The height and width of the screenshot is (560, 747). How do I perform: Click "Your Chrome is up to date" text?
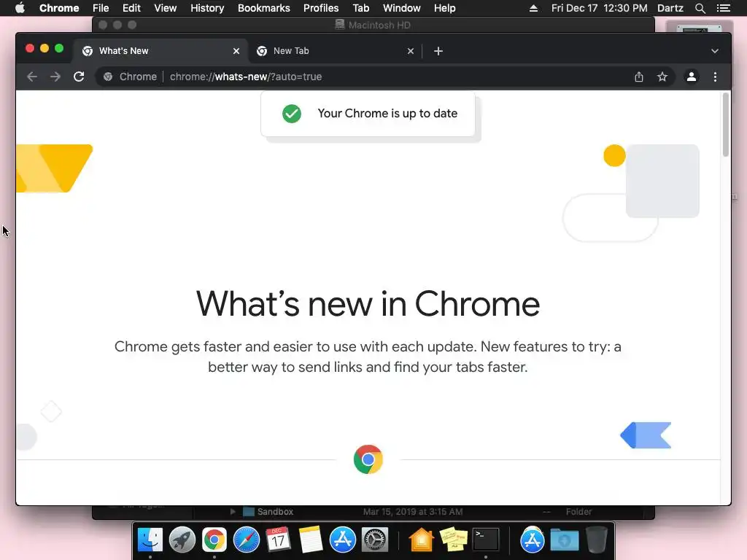(387, 113)
